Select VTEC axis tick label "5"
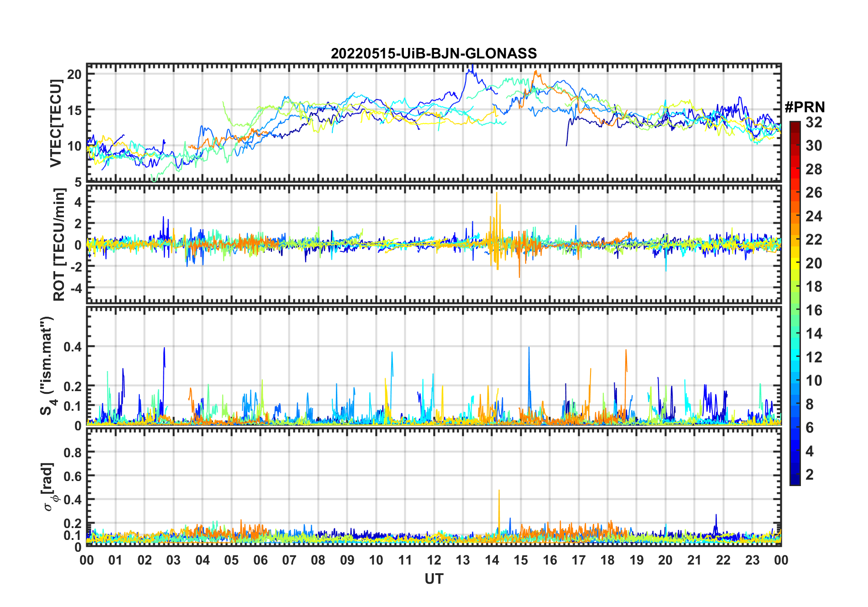Viewport: 868px width, 607px height. (x=78, y=182)
